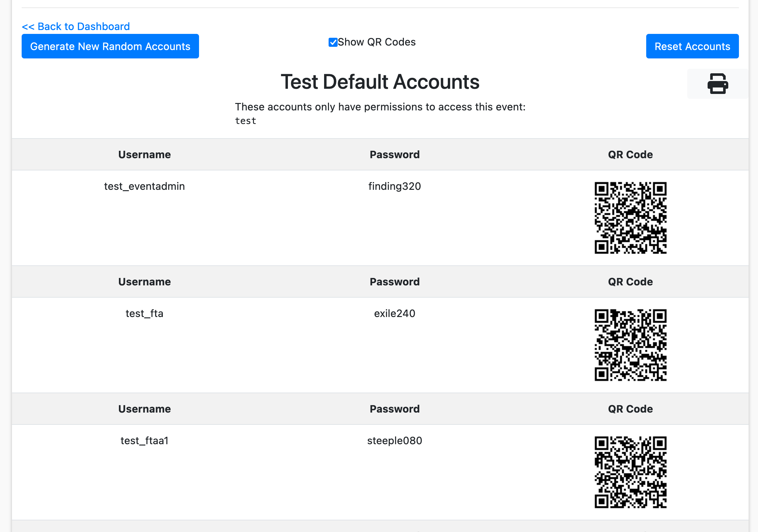This screenshot has height=532, width=758.
Task: Click the Username header above test_ftaa1
Action: coord(145,409)
